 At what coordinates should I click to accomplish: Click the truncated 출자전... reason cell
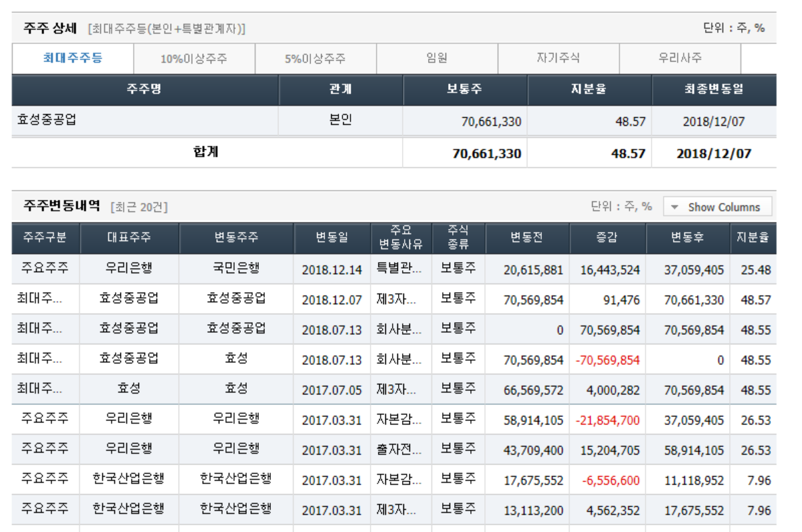[x=399, y=449]
